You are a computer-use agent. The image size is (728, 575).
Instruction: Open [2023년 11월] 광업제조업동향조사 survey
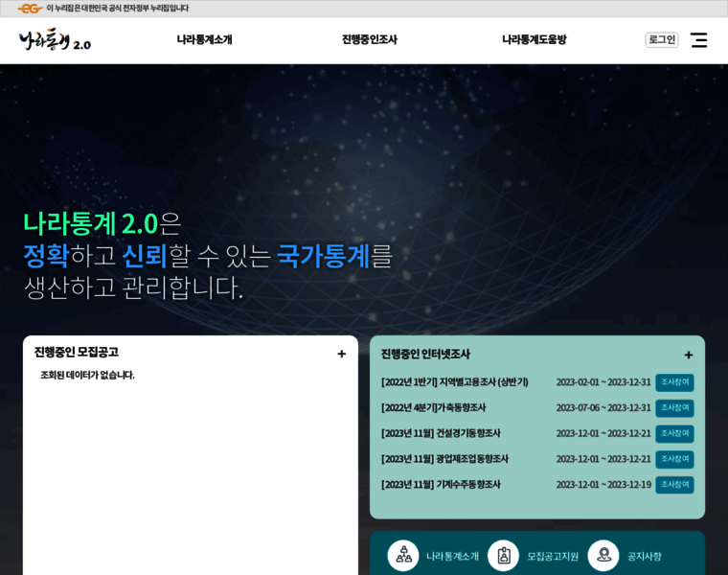coord(444,459)
